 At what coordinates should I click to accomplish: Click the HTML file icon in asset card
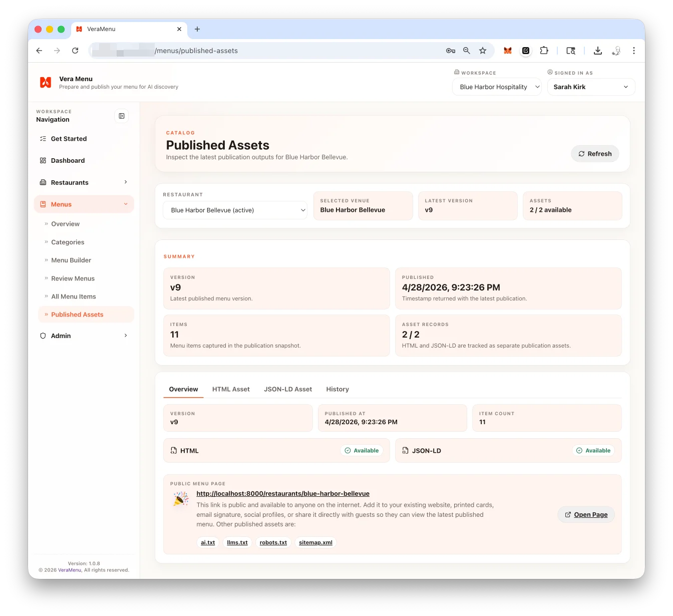click(x=174, y=451)
